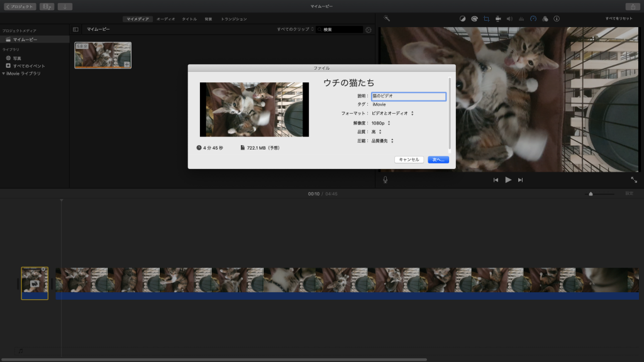644x362 pixels.
Task: Click the clip information (i) icon
Action: [x=557, y=19]
